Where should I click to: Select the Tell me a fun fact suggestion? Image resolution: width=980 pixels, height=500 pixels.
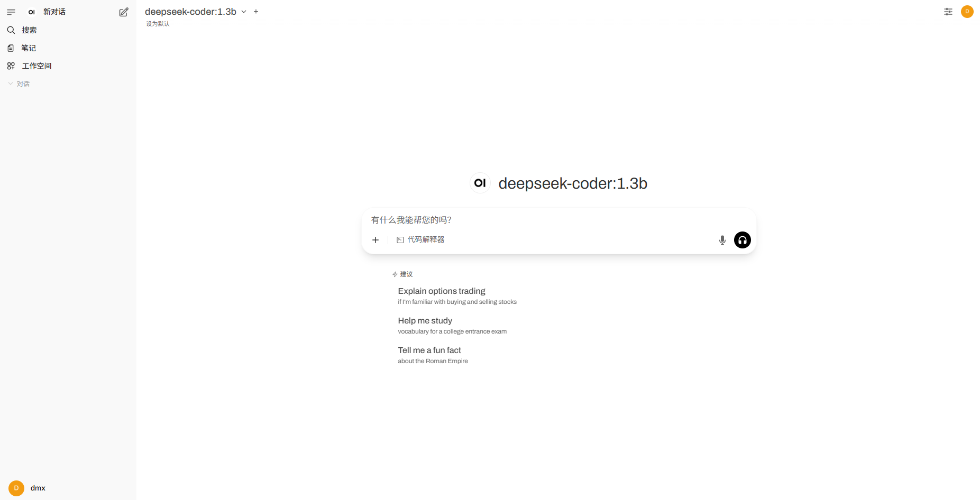click(x=433, y=355)
